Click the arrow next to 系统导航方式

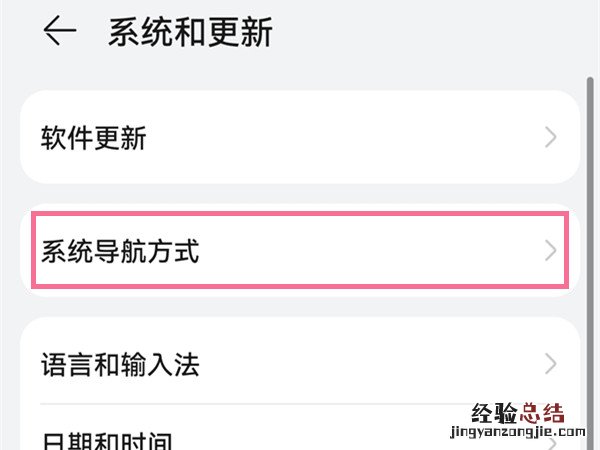pos(551,251)
